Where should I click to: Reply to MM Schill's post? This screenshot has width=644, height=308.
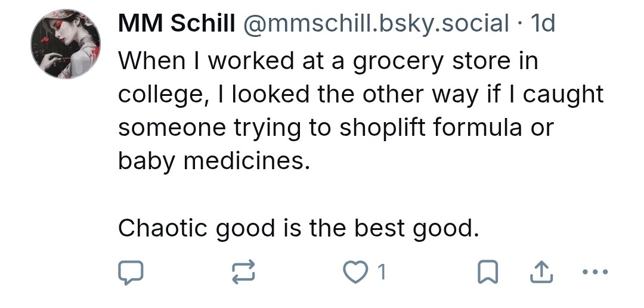pyautogui.click(x=129, y=272)
